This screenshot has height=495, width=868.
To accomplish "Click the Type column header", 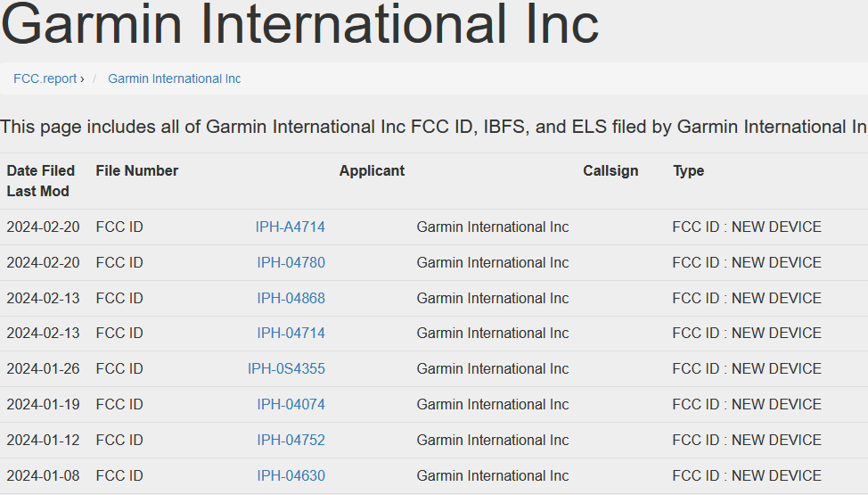I will (x=688, y=170).
